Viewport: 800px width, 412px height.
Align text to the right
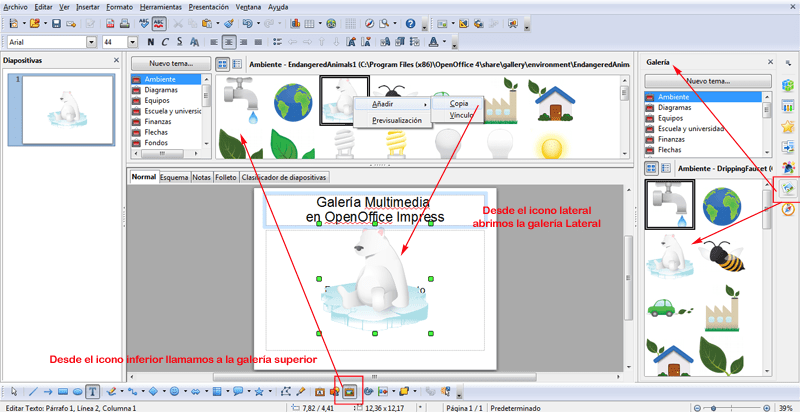[x=243, y=42]
